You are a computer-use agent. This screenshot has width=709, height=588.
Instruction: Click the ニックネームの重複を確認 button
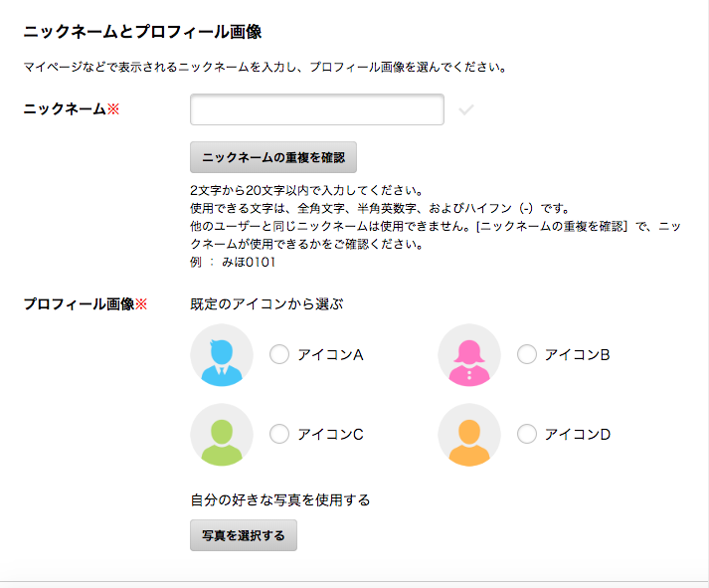[273, 157]
